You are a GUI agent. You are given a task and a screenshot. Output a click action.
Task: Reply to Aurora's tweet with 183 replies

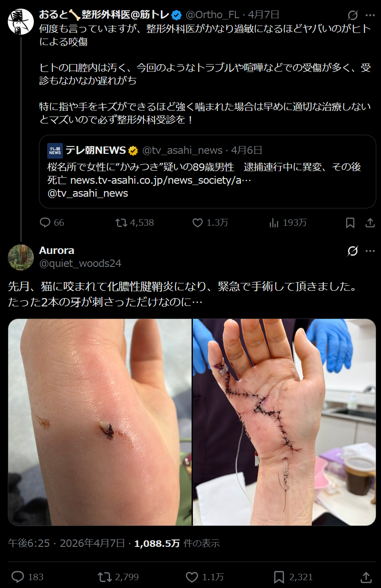tap(17, 577)
